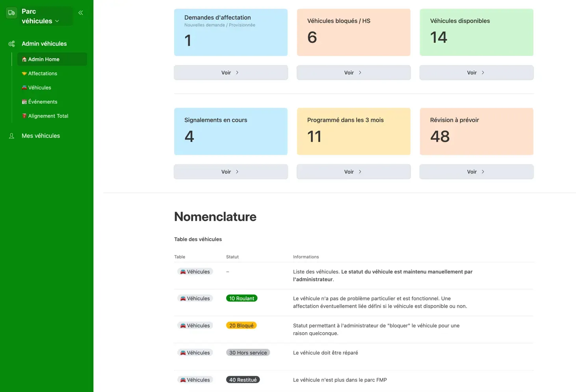Image resolution: width=576 pixels, height=392 pixels.
Task: Click Véhicules tag in 40 Restitué row
Action: pos(195,380)
